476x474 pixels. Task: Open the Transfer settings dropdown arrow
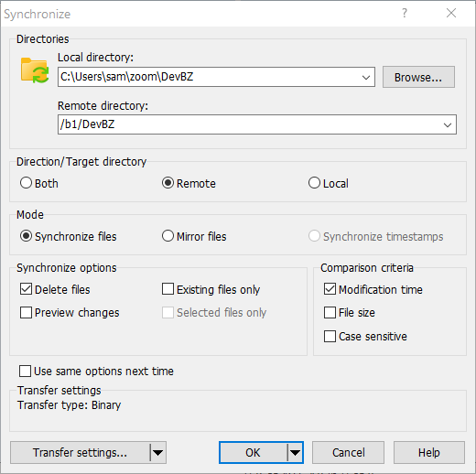(157, 452)
